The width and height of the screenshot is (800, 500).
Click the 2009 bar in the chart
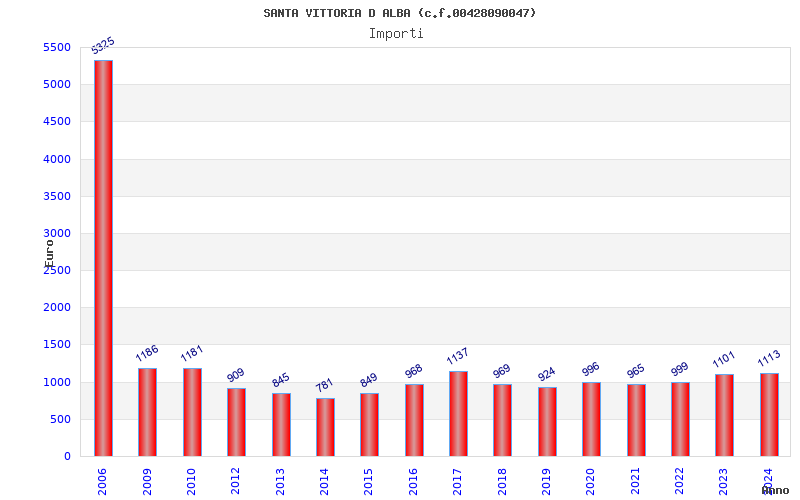pyautogui.click(x=147, y=412)
